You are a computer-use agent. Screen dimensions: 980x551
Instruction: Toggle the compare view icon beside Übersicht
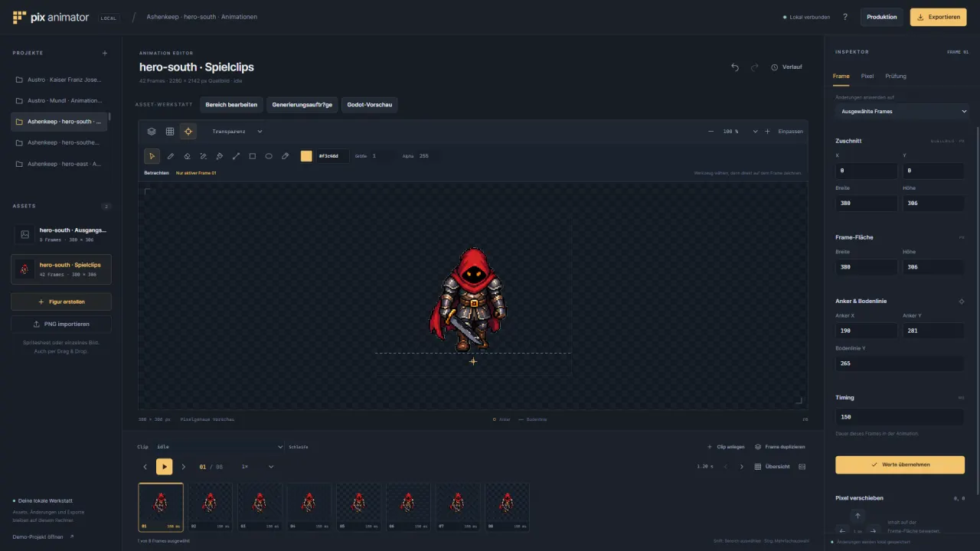[802, 467]
